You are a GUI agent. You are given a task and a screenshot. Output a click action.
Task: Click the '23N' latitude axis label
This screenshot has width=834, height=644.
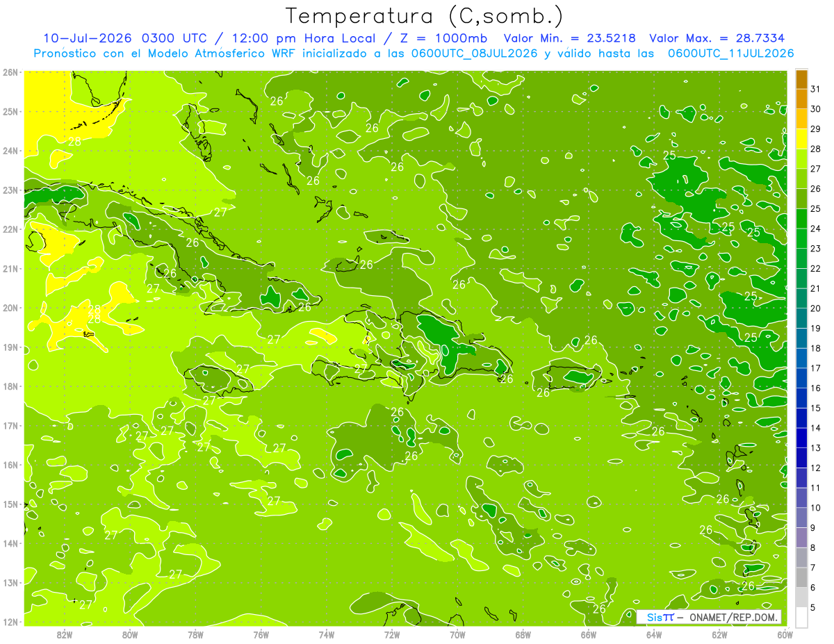click(x=10, y=190)
